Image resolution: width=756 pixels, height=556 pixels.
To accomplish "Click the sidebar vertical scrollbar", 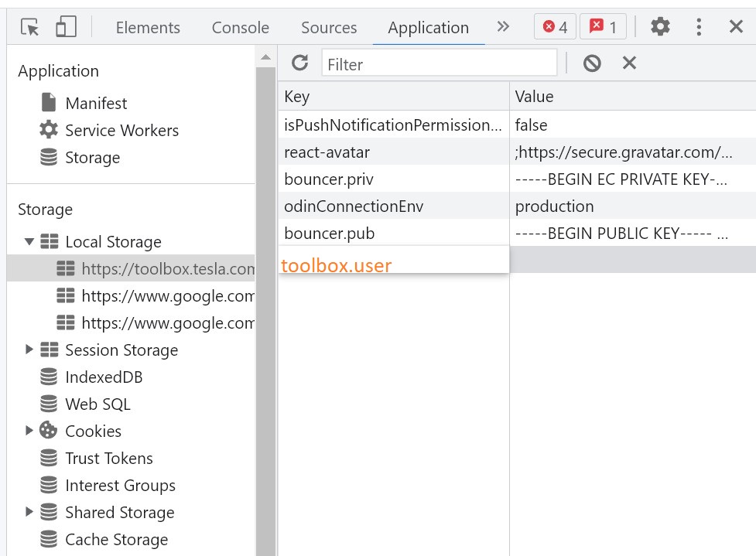I will coord(265,309).
